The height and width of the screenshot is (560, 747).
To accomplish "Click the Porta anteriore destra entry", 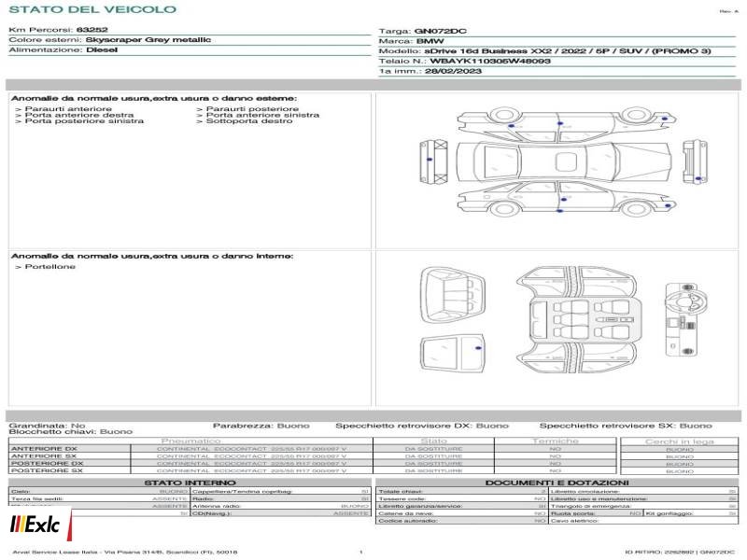I will click(x=75, y=115).
